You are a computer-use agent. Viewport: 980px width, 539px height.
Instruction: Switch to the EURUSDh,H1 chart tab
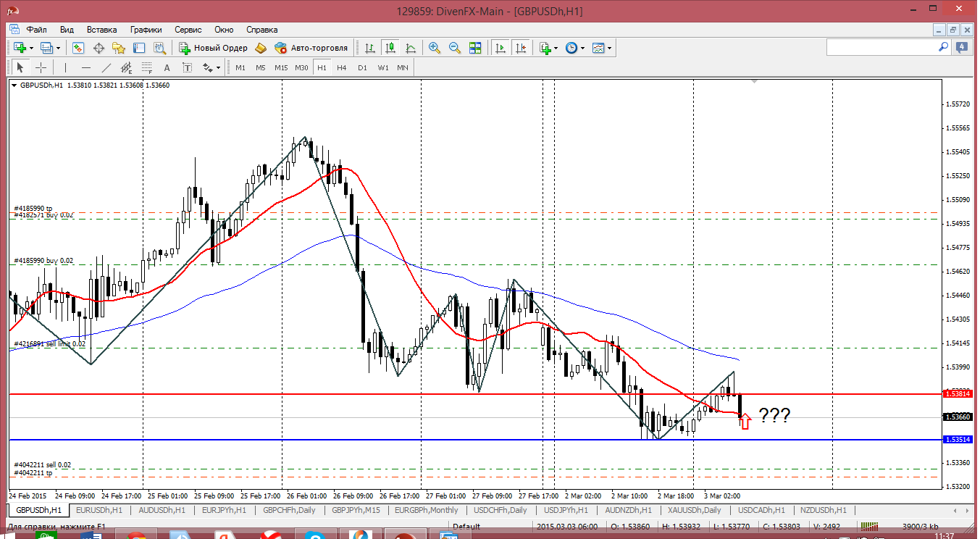coord(100,510)
